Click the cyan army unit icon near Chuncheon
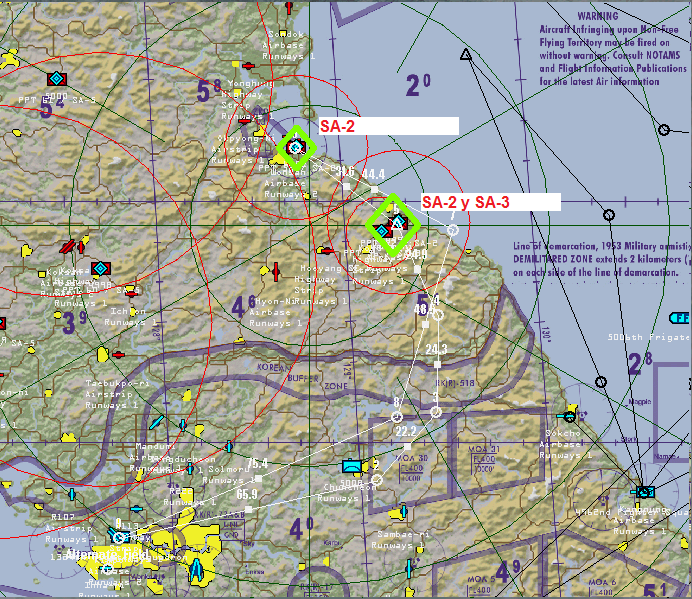Image resolution: width=692 pixels, height=599 pixels. (352, 466)
